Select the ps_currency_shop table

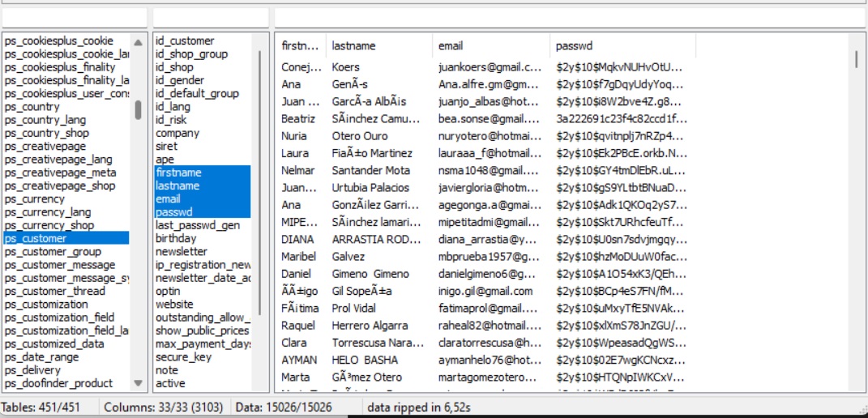(66, 225)
